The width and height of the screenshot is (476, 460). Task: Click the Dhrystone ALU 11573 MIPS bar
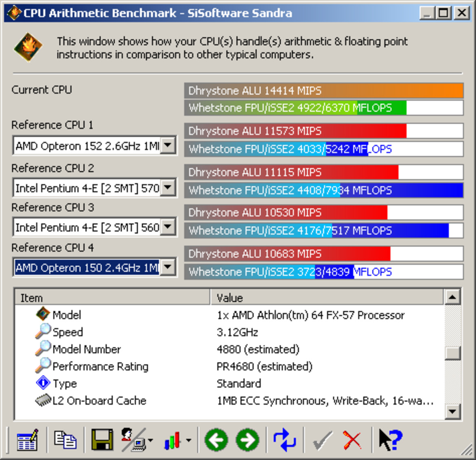coord(323,131)
